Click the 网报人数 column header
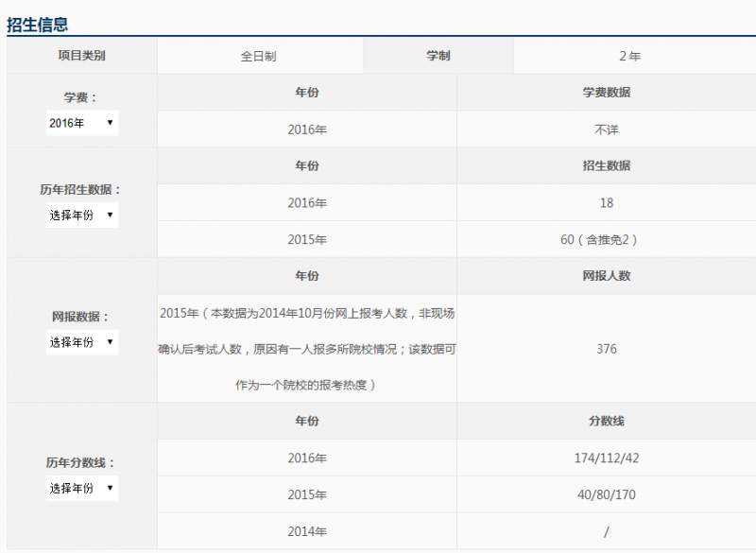Screen dimensions: 756x553 [x=606, y=276]
